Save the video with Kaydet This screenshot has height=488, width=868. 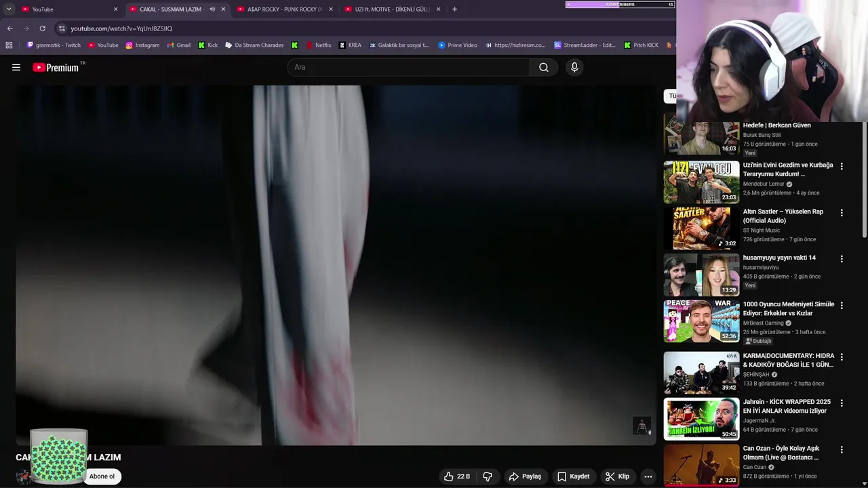click(573, 476)
